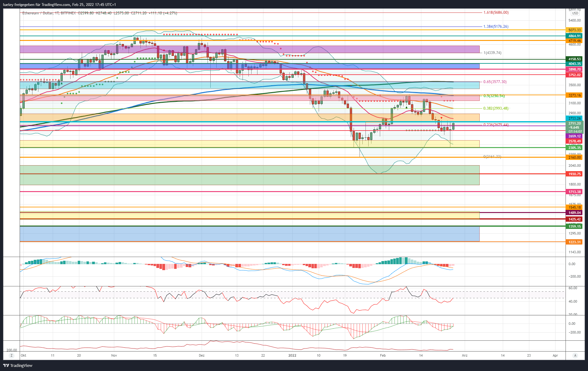Select the 1(4339.74) Fibonacci label
588x371 pixels.
pos(492,53)
